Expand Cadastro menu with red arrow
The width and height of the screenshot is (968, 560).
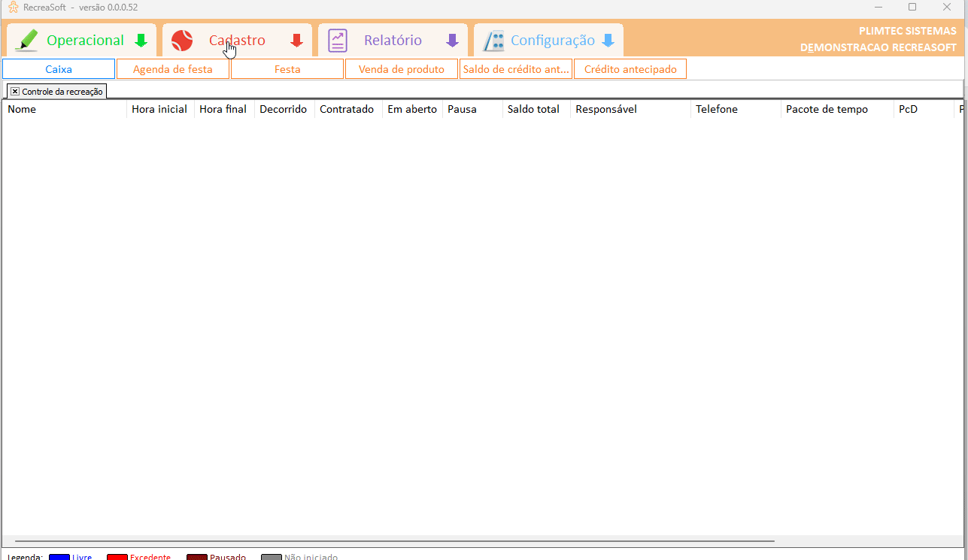coord(296,41)
